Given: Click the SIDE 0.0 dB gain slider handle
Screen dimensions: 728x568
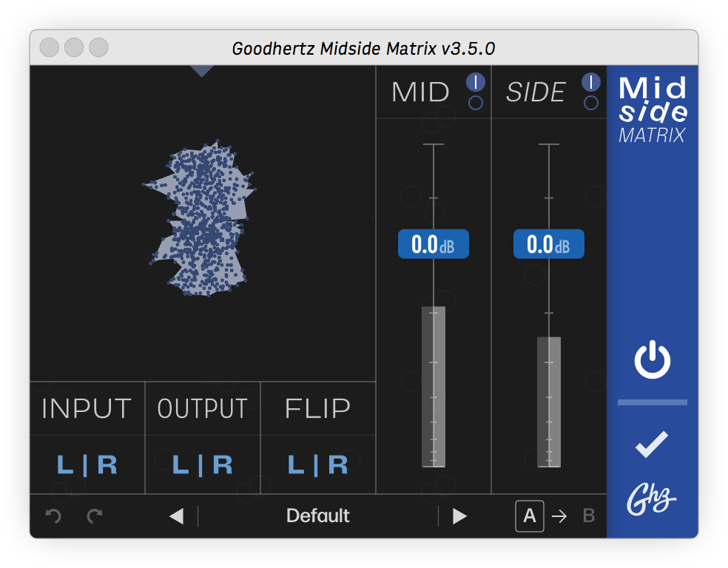Looking at the screenshot, I should pos(548,244).
